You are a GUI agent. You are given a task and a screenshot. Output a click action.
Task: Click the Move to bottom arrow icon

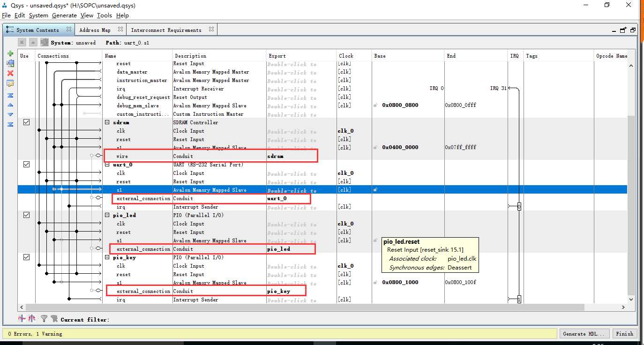(10, 124)
